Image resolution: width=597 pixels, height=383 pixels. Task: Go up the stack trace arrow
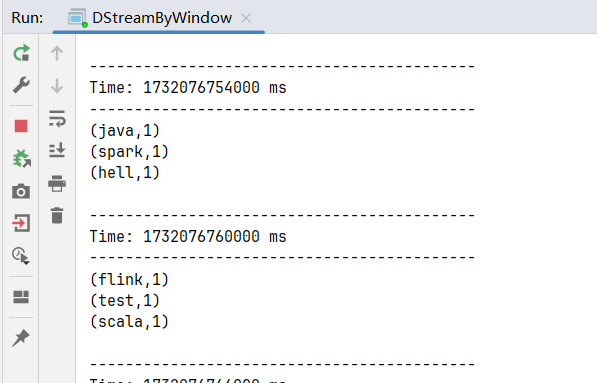point(57,53)
